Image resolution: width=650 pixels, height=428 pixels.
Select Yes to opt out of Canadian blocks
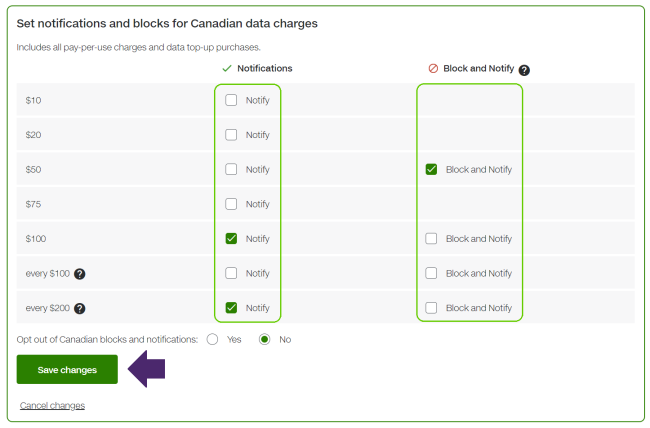[x=212, y=339]
